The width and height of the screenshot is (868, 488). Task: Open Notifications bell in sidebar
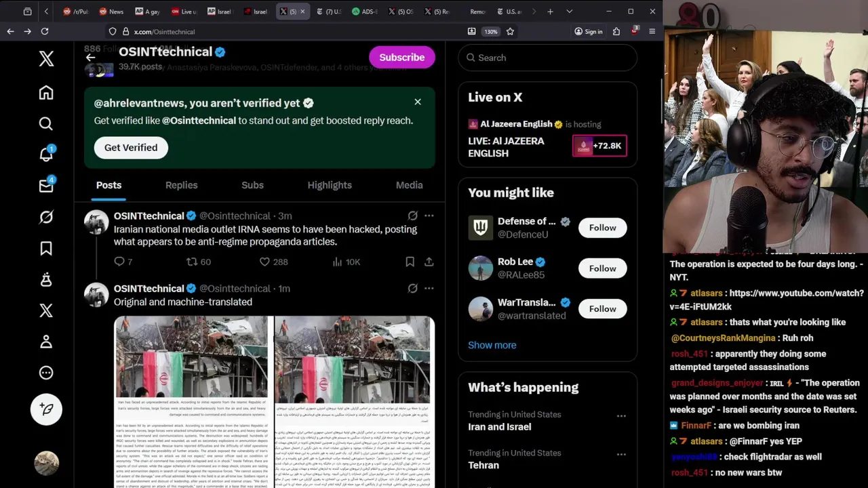point(46,155)
